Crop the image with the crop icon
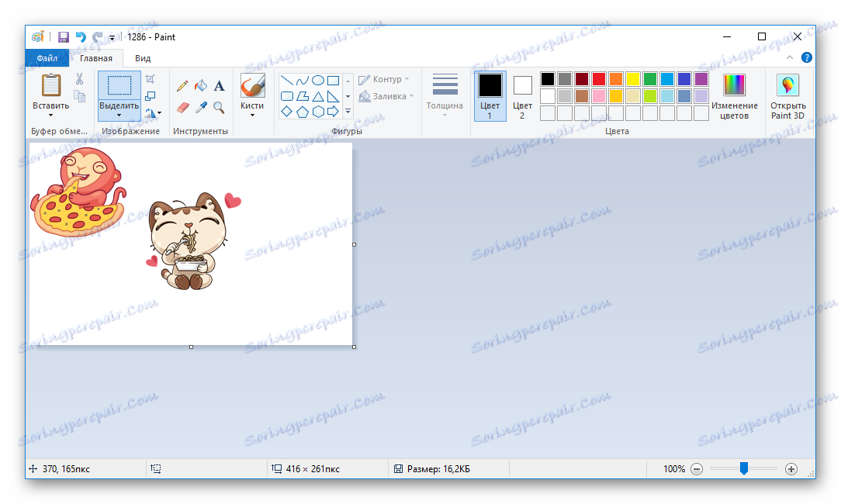This screenshot has width=841, height=504. [151, 79]
